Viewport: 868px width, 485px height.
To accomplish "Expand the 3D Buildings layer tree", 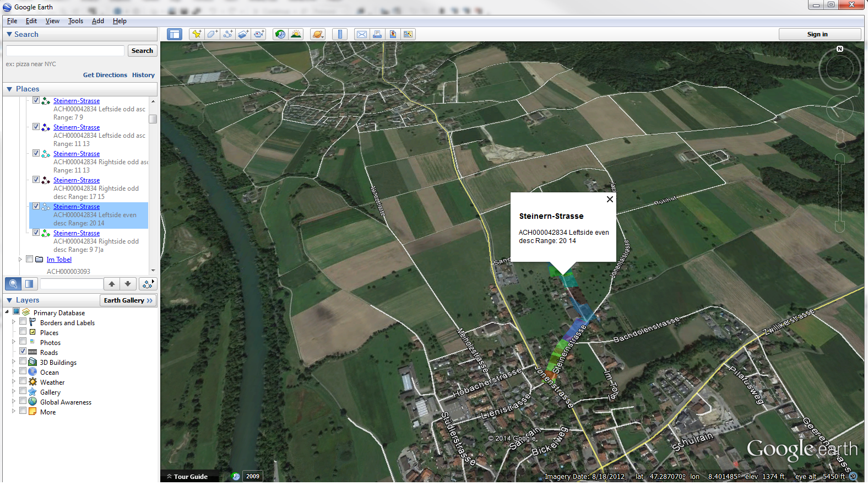I will [14, 362].
